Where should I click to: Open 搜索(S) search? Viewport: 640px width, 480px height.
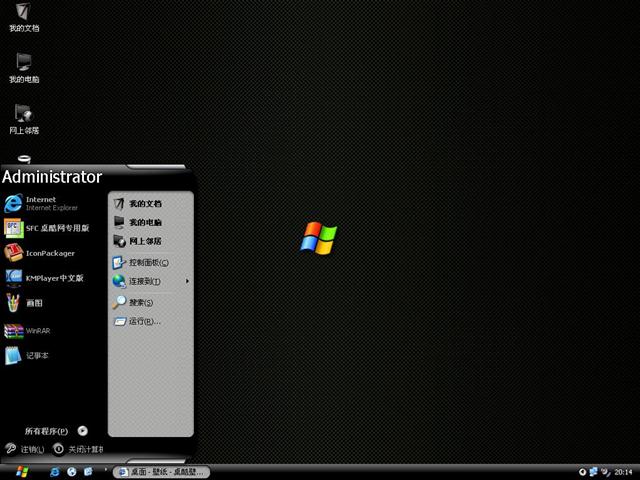coord(150,302)
